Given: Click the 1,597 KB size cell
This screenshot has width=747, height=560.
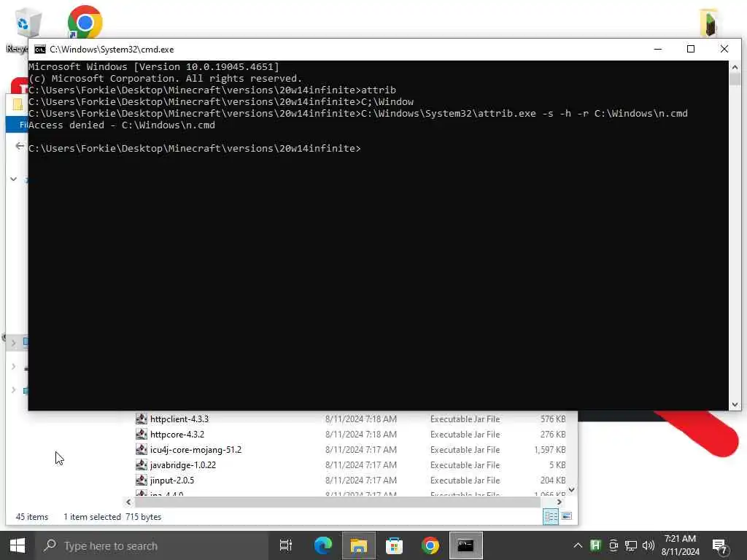Looking at the screenshot, I should (x=549, y=449).
